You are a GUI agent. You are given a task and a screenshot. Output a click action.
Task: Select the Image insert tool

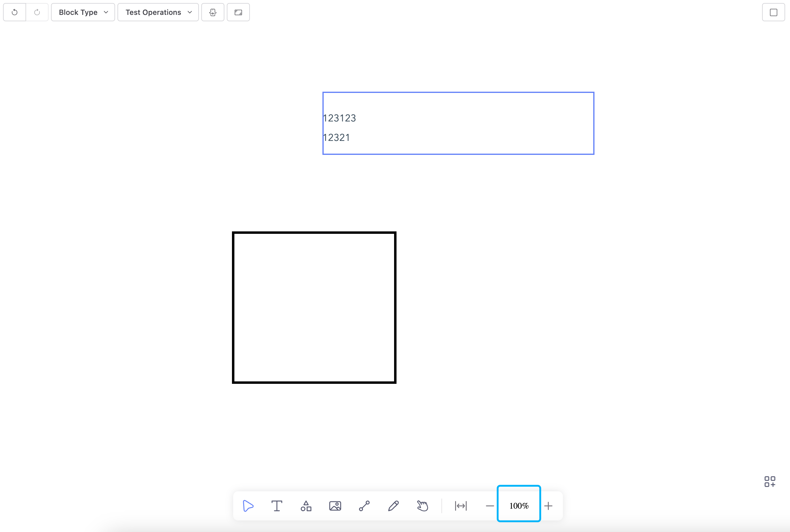tap(335, 506)
